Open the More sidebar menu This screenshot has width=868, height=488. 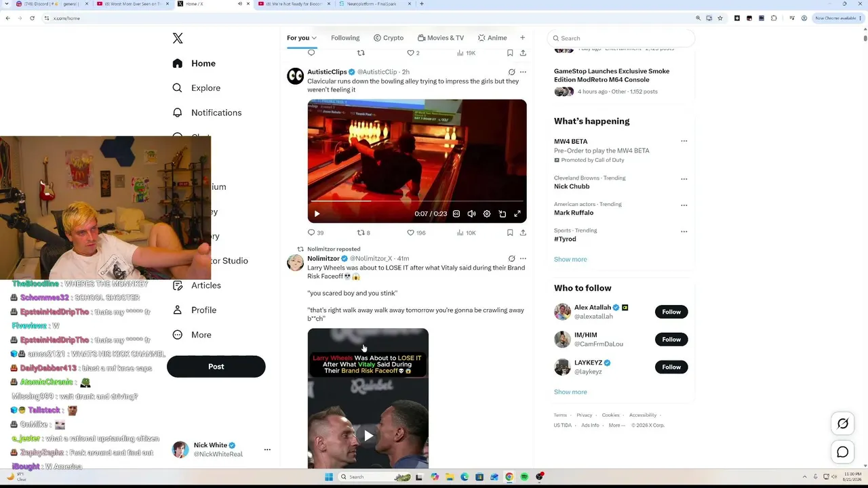click(x=192, y=335)
